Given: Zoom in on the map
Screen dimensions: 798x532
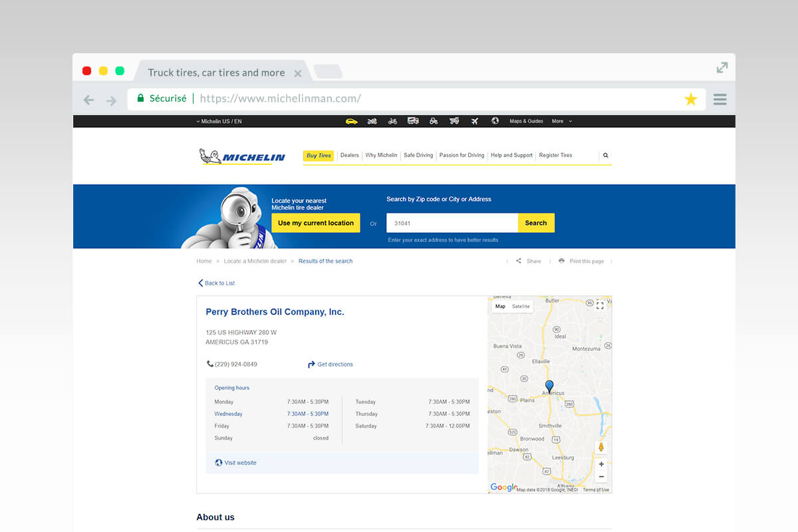Looking at the screenshot, I should pos(601,464).
